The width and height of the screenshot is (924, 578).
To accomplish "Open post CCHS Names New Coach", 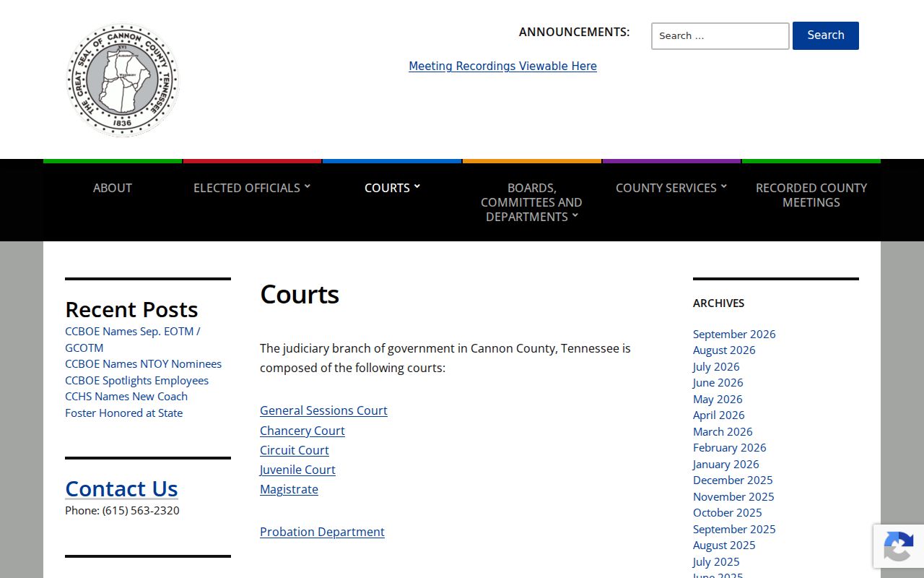I will pyautogui.click(x=126, y=397).
